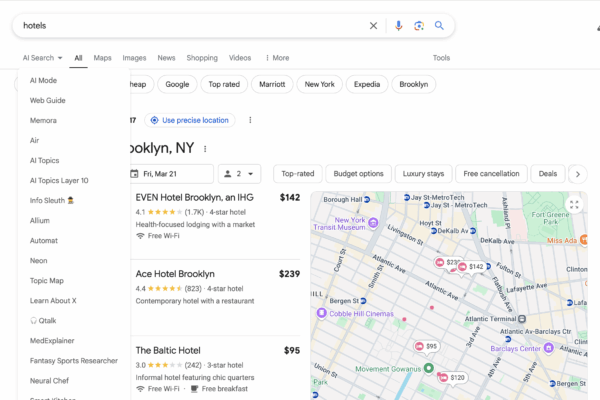Open Ace Hotel Brooklyn listing
Viewport: 600px width, 400px height.
point(175,274)
